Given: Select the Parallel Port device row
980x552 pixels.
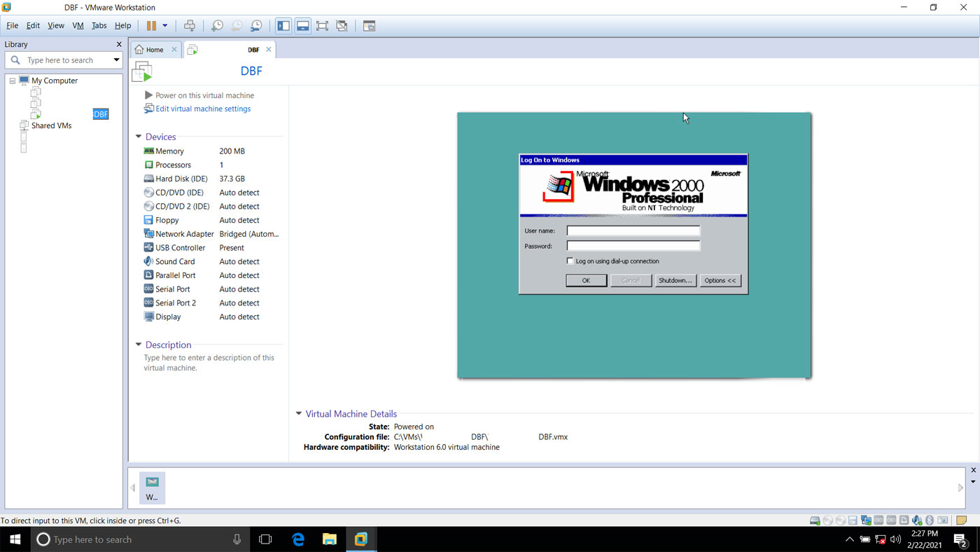Looking at the screenshot, I should pyautogui.click(x=211, y=275).
